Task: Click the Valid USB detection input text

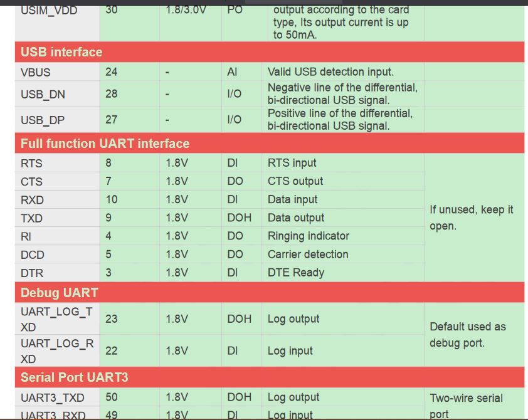Action: pos(330,72)
